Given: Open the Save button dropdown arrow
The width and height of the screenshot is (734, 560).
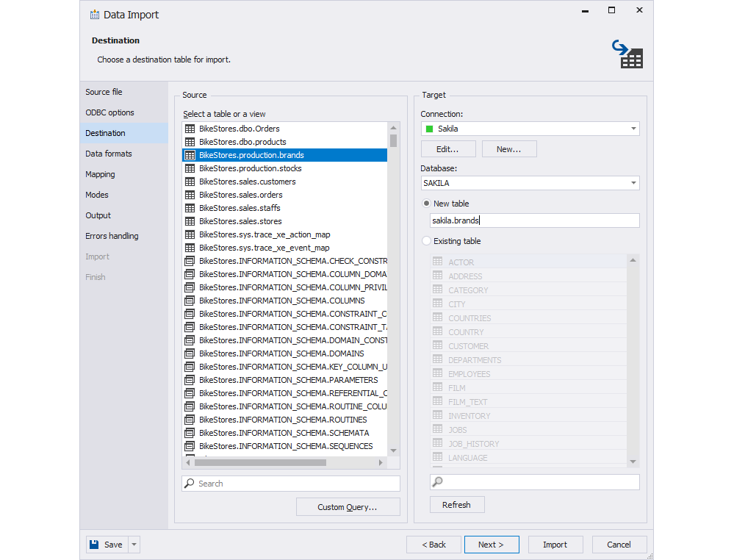Looking at the screenshot, I should coord(134,545).
